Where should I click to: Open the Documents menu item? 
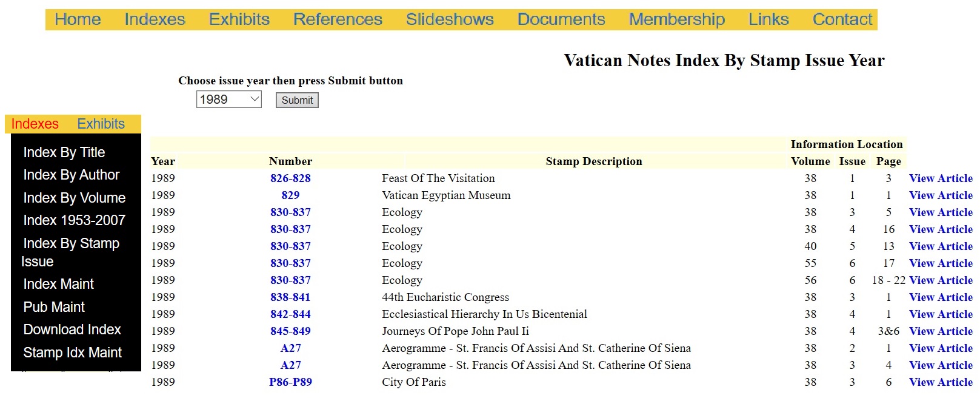(x=561, y=19)
